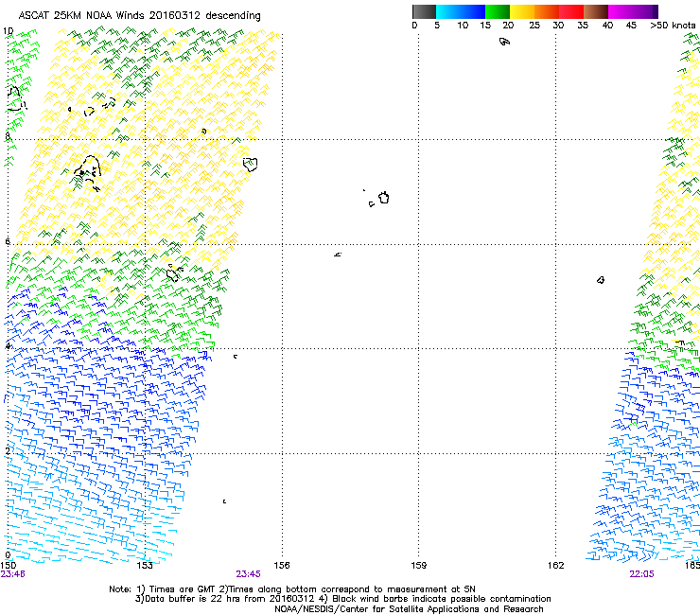Click the '>50 knots' legend label

click(x=673, y=26)
